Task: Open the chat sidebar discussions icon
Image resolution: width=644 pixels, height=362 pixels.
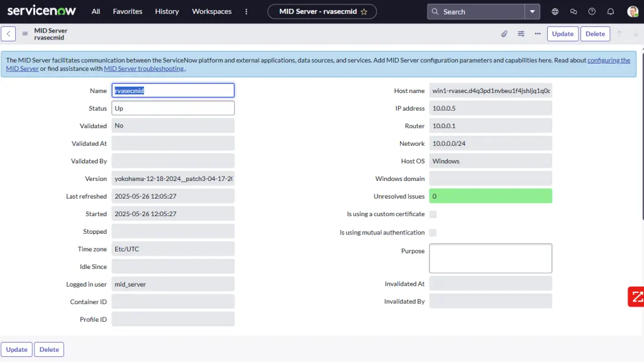Action: coord(574,11)
